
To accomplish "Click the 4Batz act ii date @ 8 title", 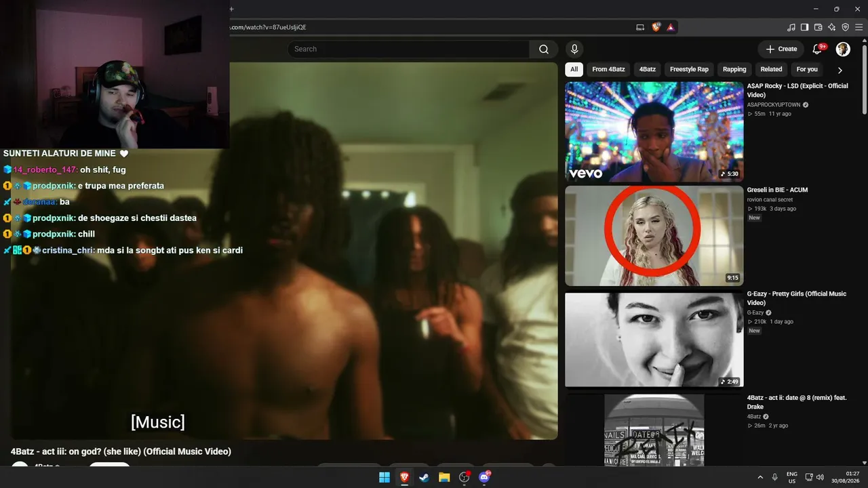I will [797, 403].
